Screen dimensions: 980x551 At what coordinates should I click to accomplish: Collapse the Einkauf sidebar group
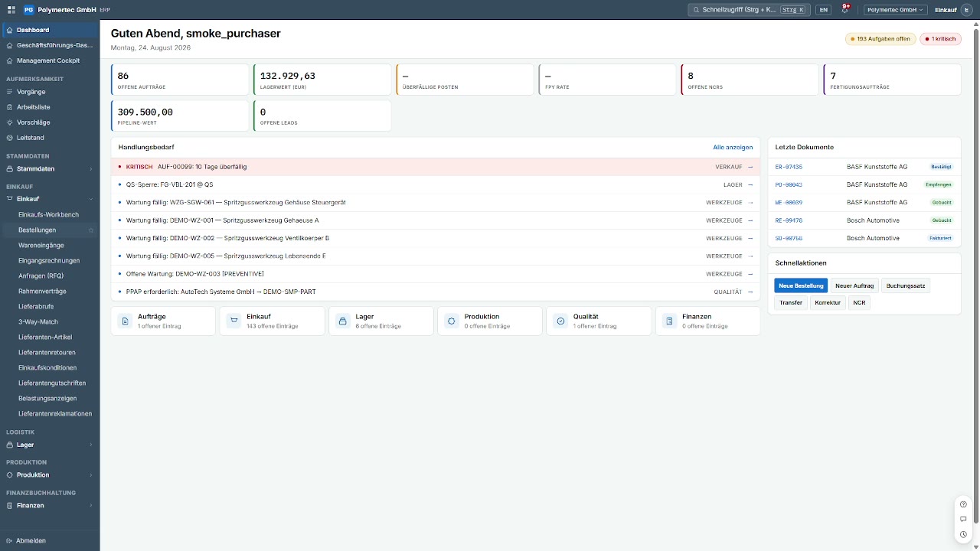tap(50, 199)
